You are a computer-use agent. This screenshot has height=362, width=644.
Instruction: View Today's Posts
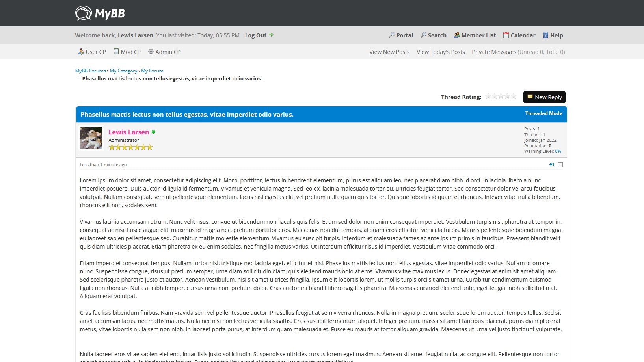pyautogui.click(x=441, y=52)
